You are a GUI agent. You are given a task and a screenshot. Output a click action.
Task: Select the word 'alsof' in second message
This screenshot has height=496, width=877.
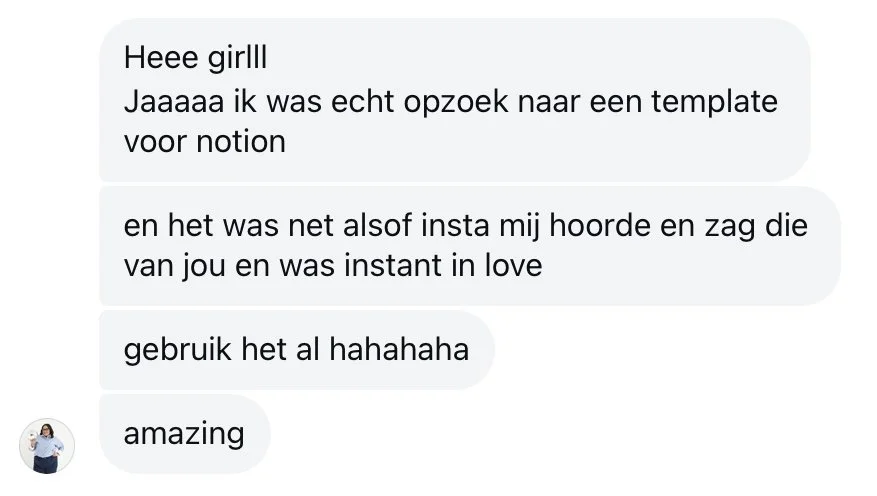(x=378, y=225)
